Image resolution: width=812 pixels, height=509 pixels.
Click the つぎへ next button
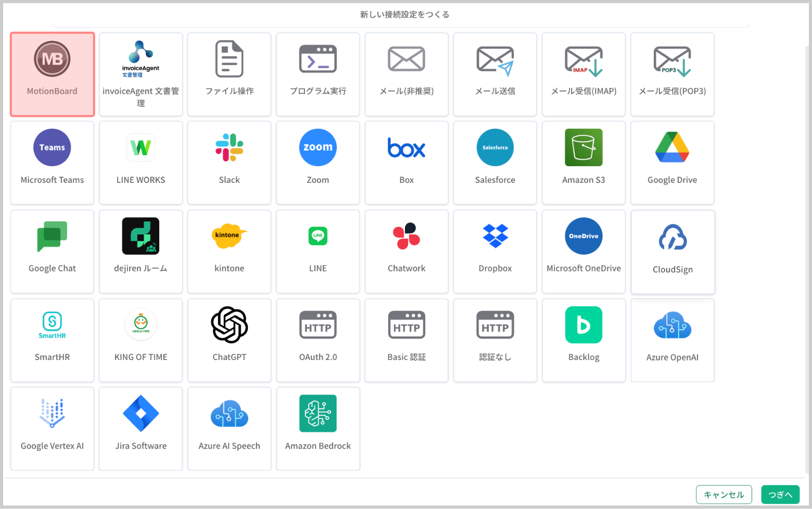[x=780, y=494]
